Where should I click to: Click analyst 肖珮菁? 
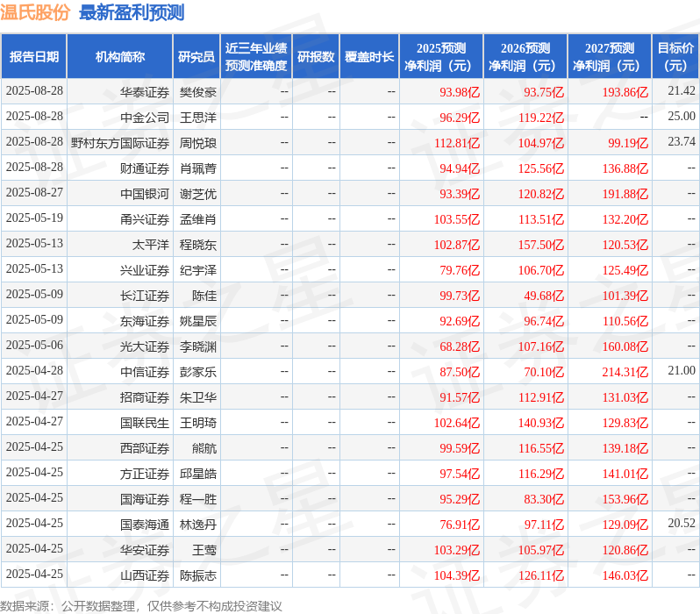point(197,168)
